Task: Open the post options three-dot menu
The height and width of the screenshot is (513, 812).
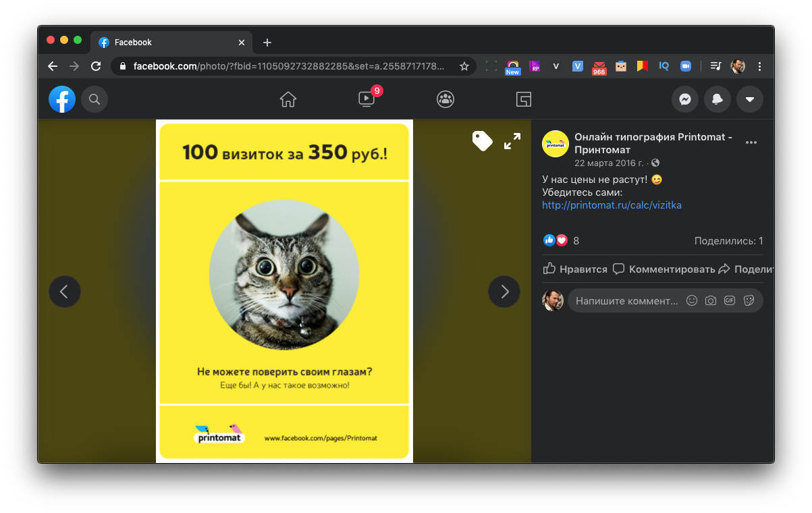Action: tap(751, 143)
